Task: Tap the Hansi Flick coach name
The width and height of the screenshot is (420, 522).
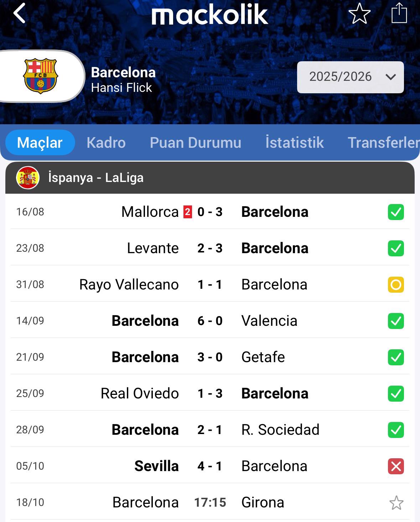Action: (121, 88)
